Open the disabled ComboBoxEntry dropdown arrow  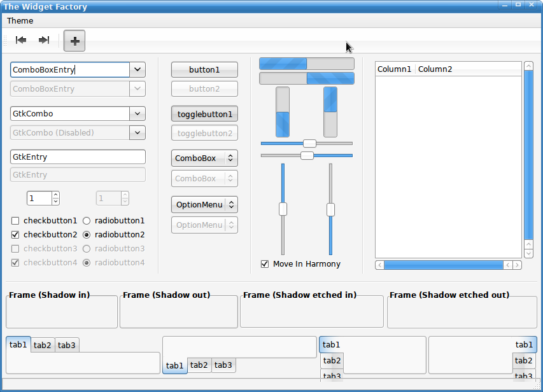pos(138,88)
